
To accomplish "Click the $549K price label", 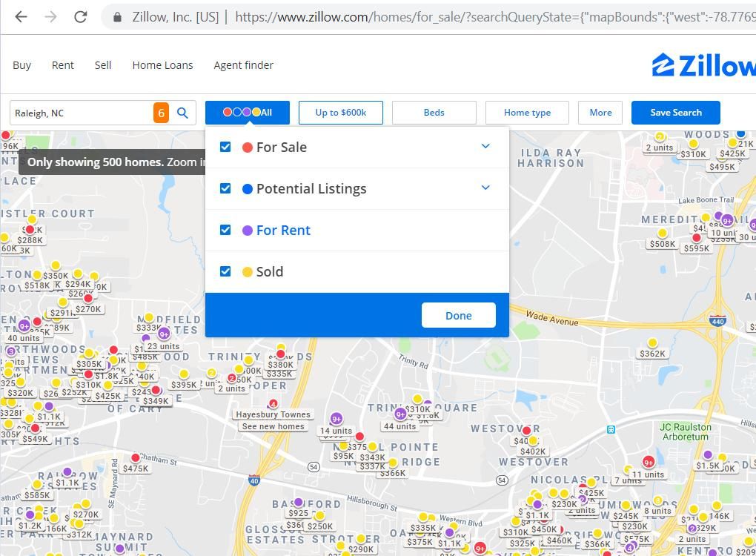I will click(35, 439).
